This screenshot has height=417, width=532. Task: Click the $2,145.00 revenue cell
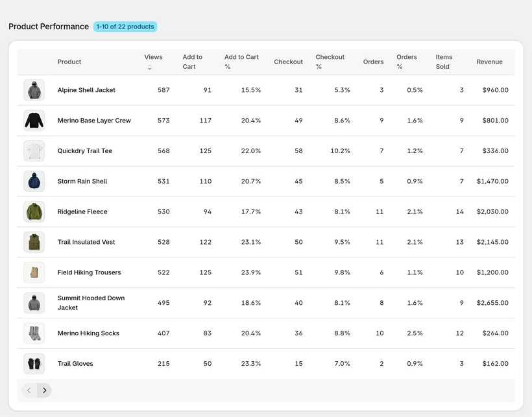[x=492, y=242]
